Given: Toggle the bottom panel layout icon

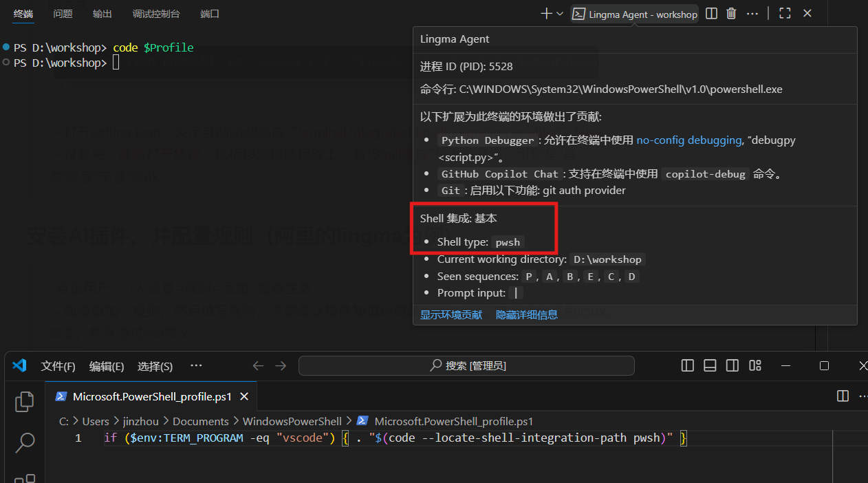Looking at the screenshot, I should click(710, 365).
